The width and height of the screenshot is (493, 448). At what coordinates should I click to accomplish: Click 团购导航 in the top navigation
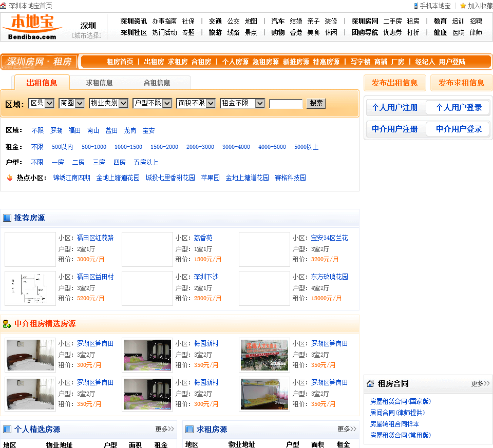365,33
